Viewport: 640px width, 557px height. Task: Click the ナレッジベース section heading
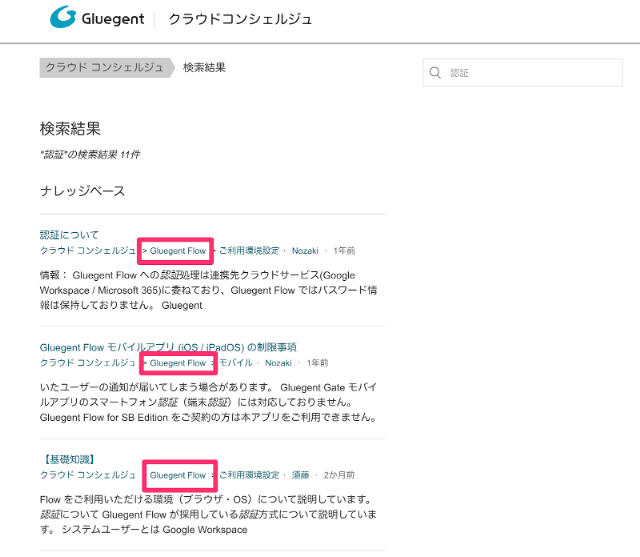[x=82, y=191]
